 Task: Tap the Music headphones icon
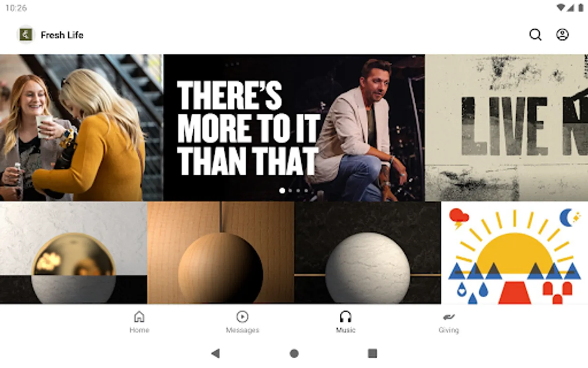tap(345, 316)
